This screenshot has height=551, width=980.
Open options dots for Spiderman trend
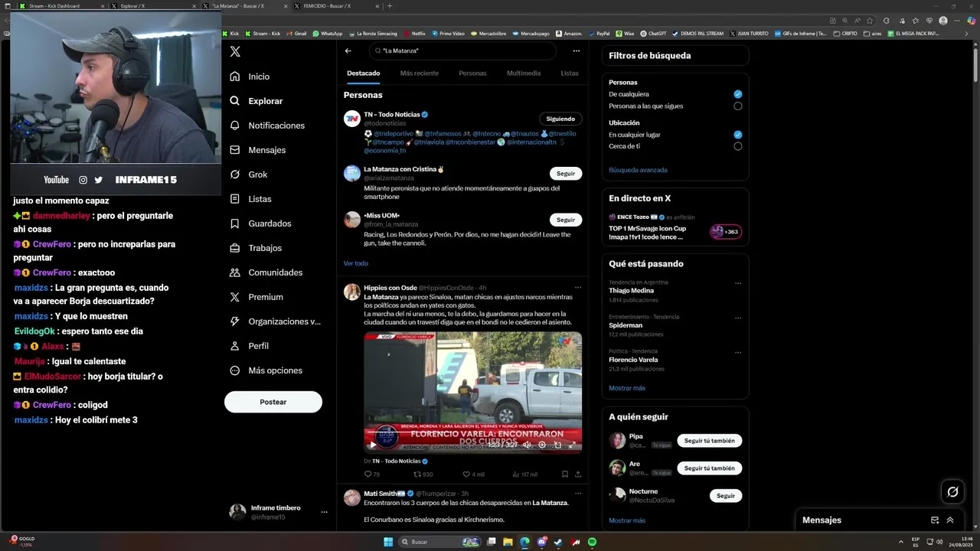click(x=738, y=318)
